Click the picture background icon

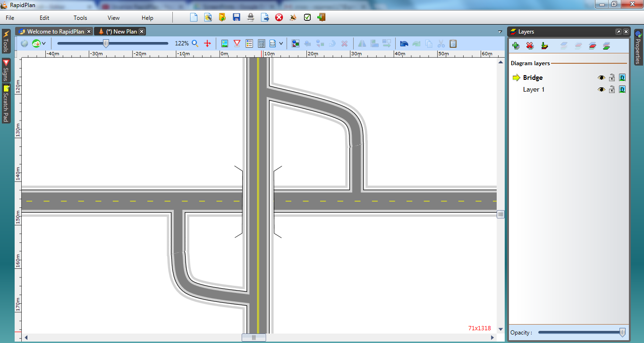click(225, 43)
